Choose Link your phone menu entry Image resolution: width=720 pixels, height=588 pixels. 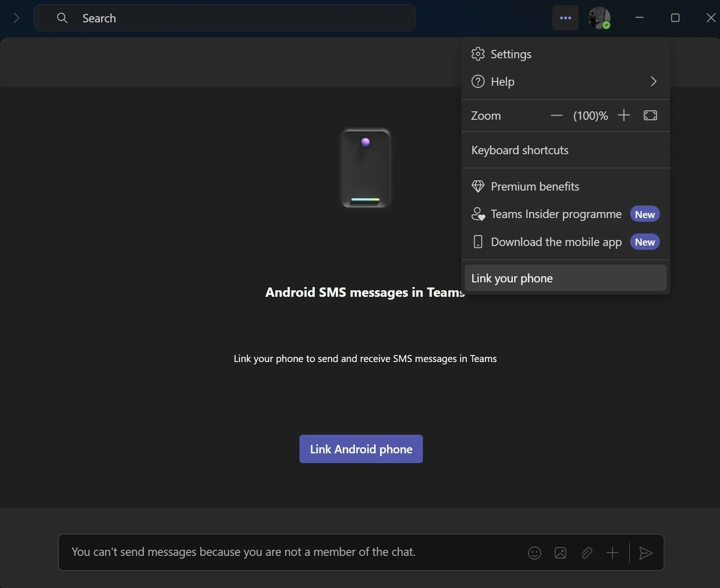[x=565, y=278]
